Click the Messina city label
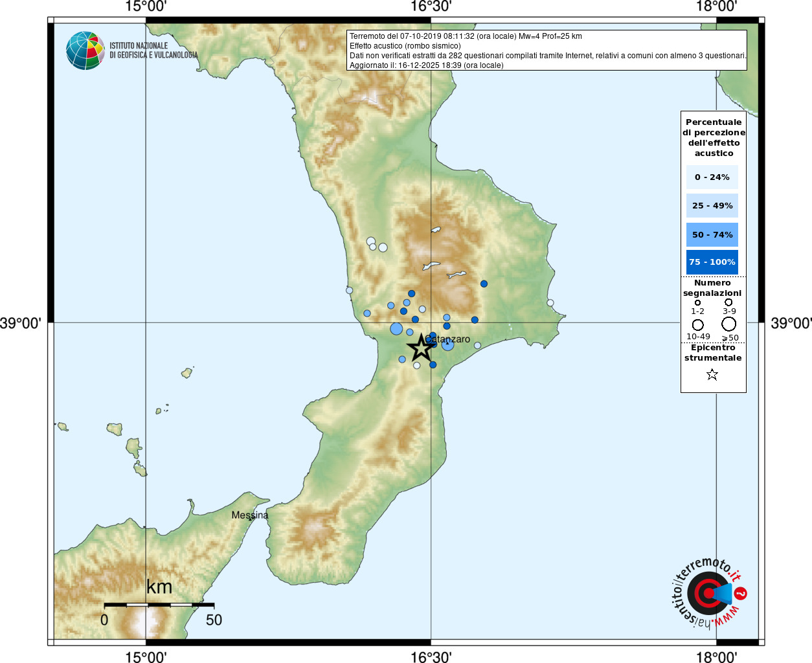Viewport: 812px width, 663px height. tap(250, 515)
